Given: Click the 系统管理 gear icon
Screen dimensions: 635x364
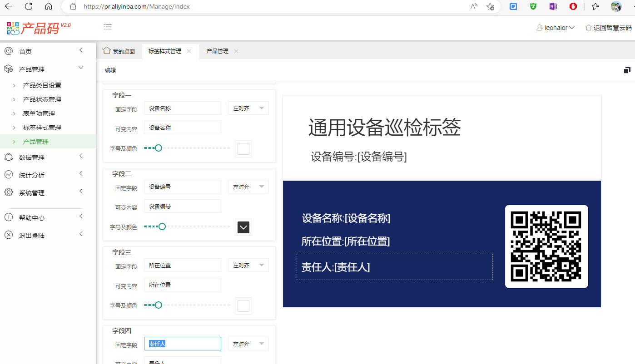Looking at the screenshot, I should point(9,192).
